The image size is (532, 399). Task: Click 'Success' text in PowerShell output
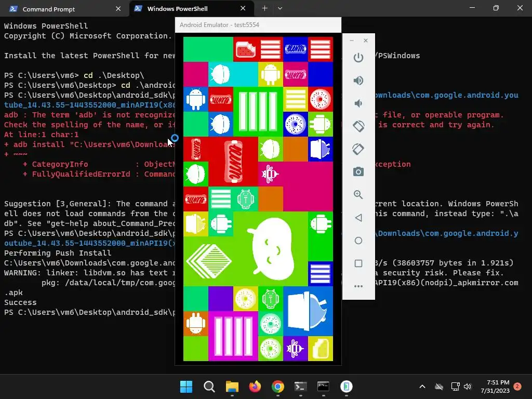pos(20,302)
